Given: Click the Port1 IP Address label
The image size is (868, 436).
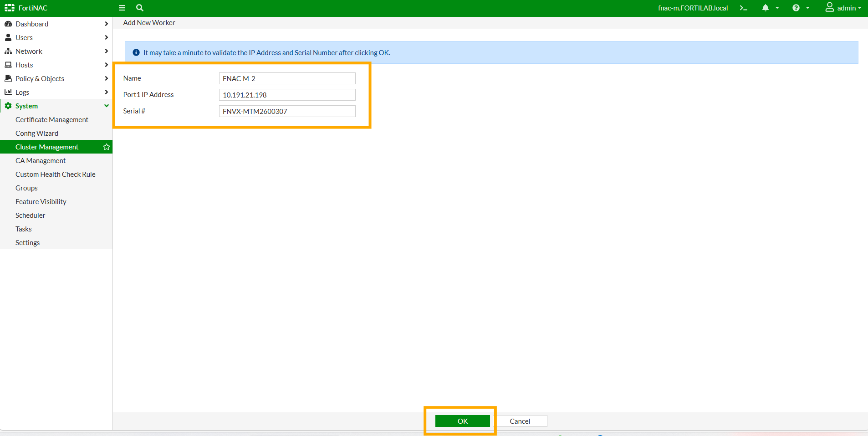Looking at the screenshot, I should coord(148,95).
